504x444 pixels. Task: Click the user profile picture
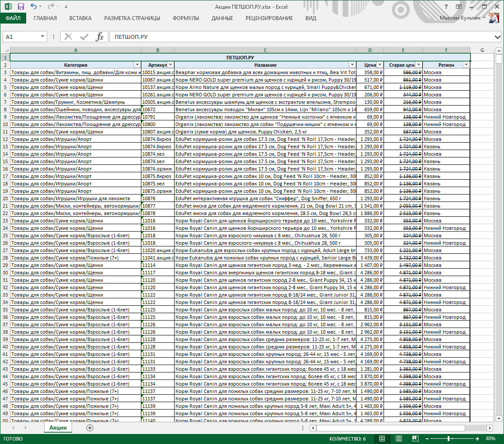pos(494,18)
